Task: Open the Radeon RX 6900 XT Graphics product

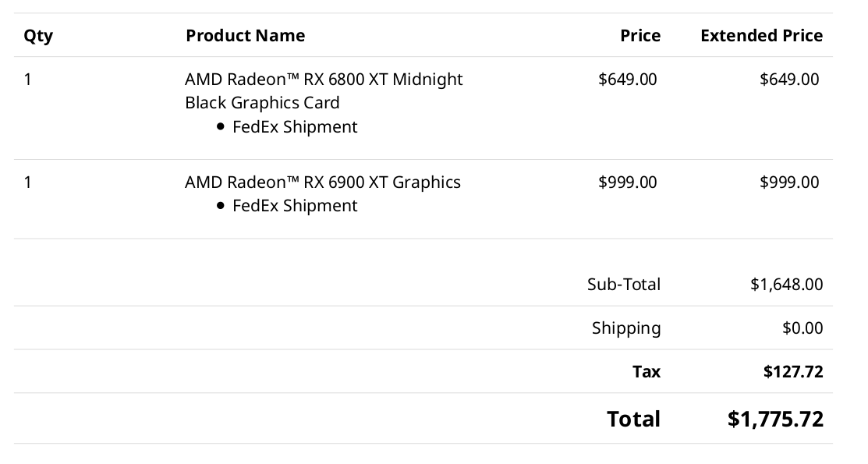Action: (322, 182)
